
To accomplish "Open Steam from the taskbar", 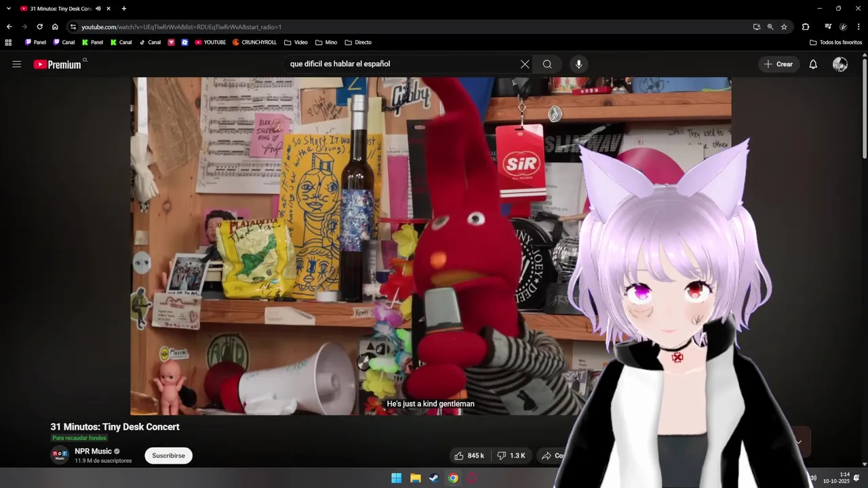I will [x=434, y=478].
